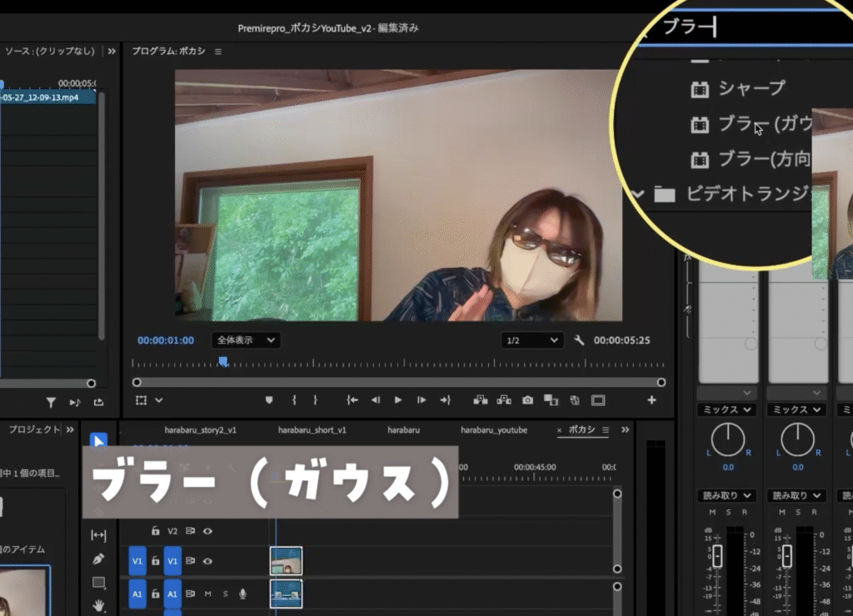853x616 pixels.
Task: Open the second ミックス dropdown
Action: (x=797, y=410)
